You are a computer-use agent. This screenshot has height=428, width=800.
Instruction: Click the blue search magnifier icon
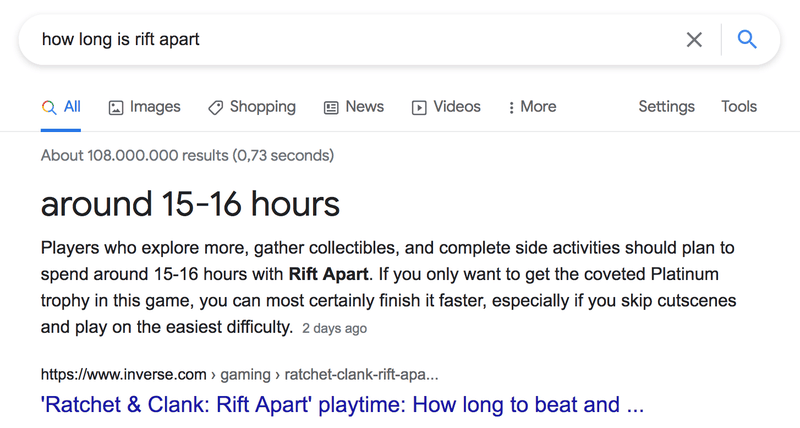coord(746,40)
